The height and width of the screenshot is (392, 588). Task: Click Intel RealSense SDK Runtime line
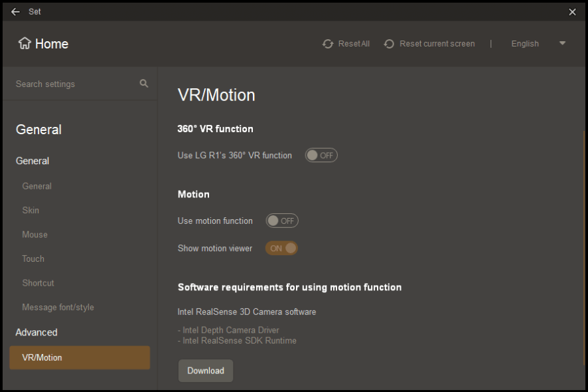coord(237,341)
